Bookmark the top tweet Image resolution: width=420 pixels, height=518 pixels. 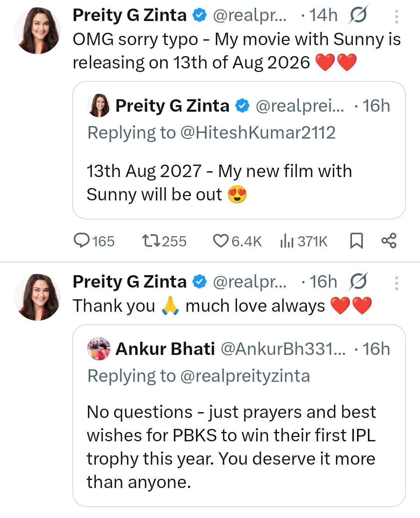(x=356, y=241)
